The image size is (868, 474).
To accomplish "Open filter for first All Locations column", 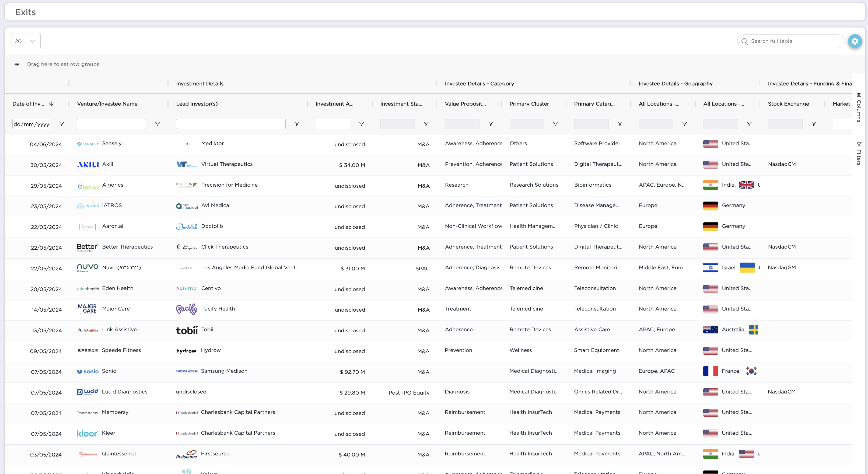I will point(685,124).
